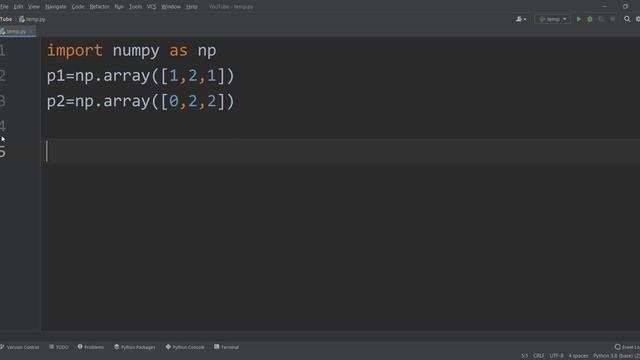Click temp.py in the navigation breadcrumb
The image size is (640, 360).
point(32,19)
